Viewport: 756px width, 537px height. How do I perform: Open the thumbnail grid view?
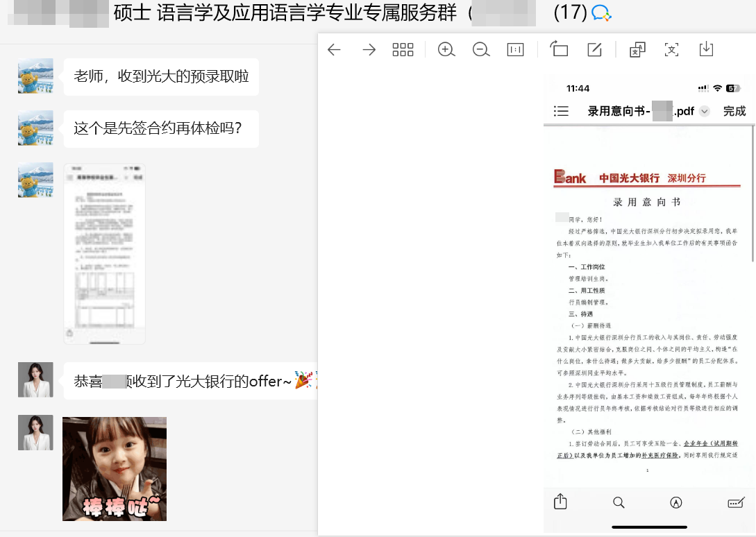[x=403, y=49]
